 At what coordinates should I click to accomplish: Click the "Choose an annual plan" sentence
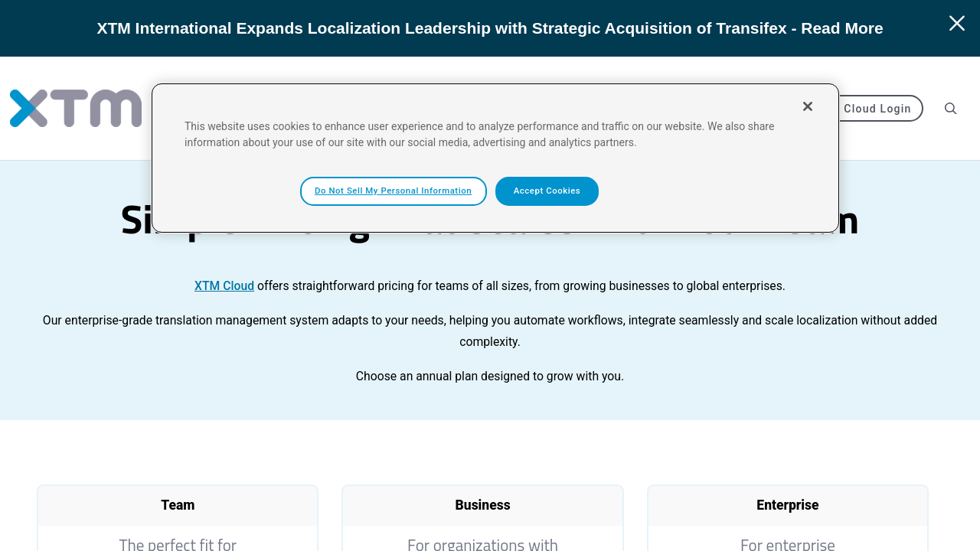[x=490, y=377]
